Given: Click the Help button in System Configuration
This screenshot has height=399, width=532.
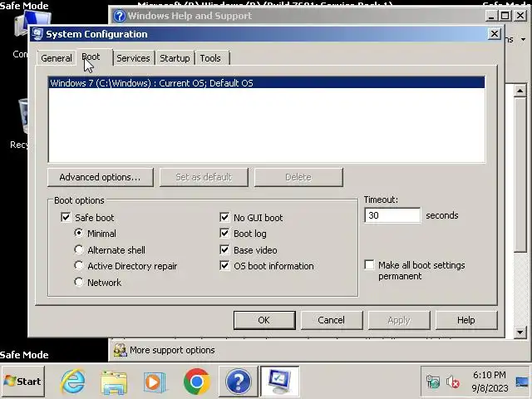Looking at the screenshot, I should coord(466,320).
